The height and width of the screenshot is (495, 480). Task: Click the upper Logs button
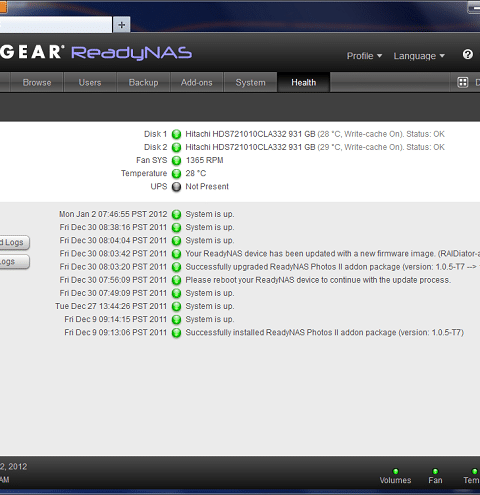click(15, 242)
